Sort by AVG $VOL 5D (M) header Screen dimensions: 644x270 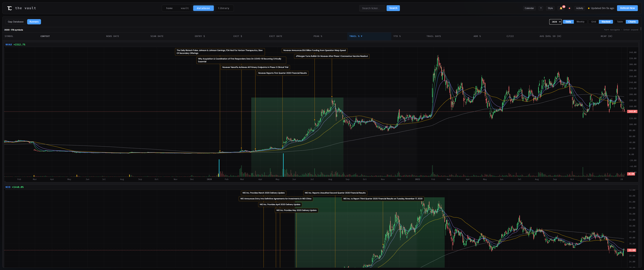click(550, 36)
